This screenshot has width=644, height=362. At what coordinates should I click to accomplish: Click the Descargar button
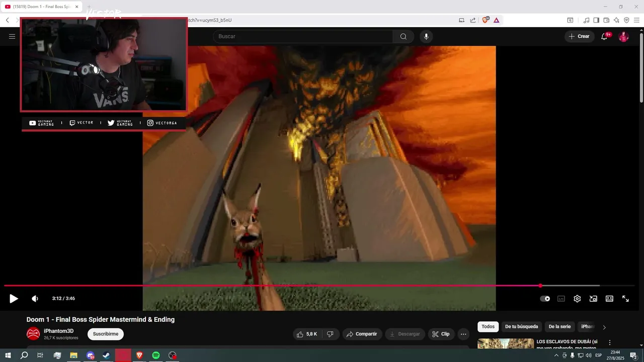[x=405, y=334]
